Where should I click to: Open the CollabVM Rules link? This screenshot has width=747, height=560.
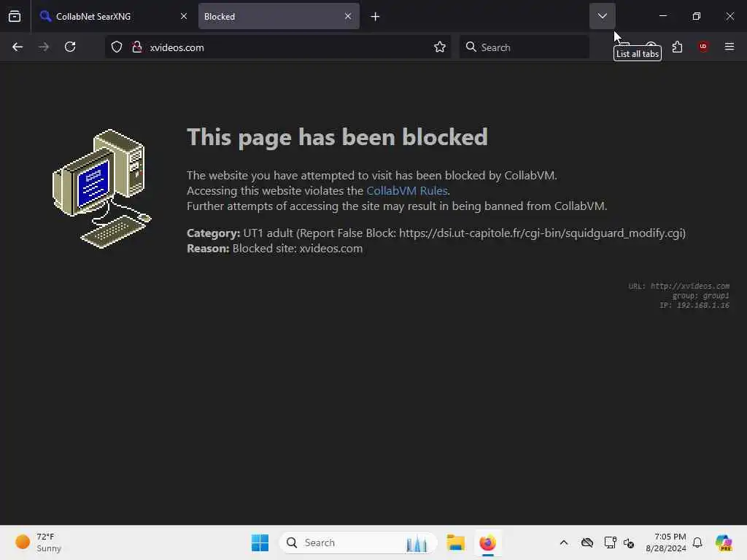click(x=407, y=191)
